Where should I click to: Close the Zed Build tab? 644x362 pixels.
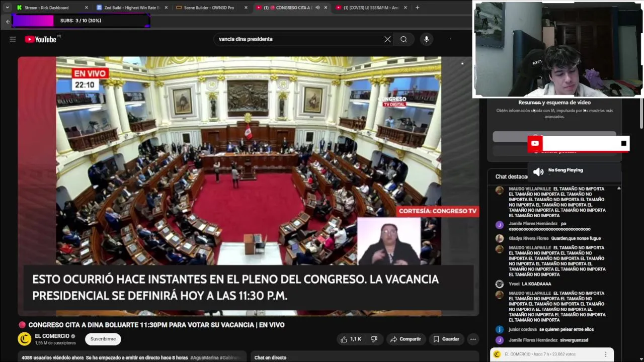(x=167, y=8)
